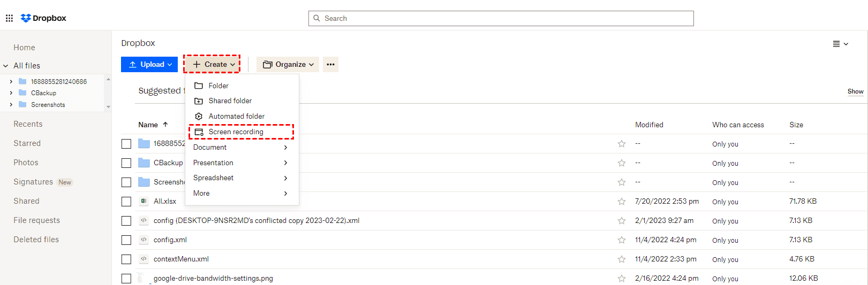Image resolution: width=868 pixels, height=285 pixels.
Task: Click the All.xlsx spreadsheet file icon
Action: [144, 201]
